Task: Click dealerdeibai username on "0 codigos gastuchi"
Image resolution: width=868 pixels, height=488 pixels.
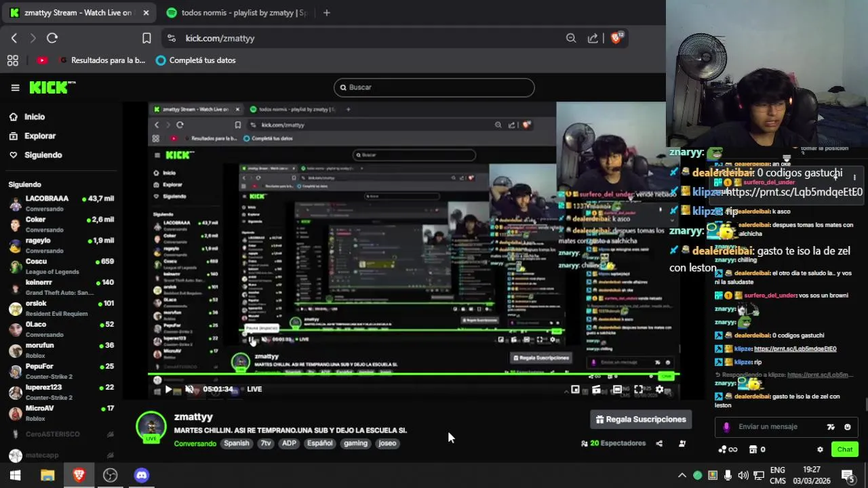Action: 752,335
